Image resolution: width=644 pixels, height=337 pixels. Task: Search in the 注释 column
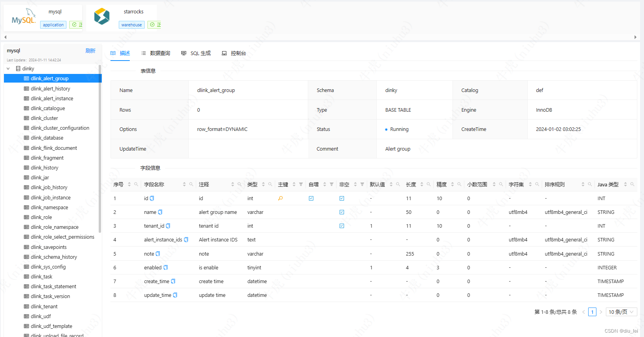pos(239,184)
